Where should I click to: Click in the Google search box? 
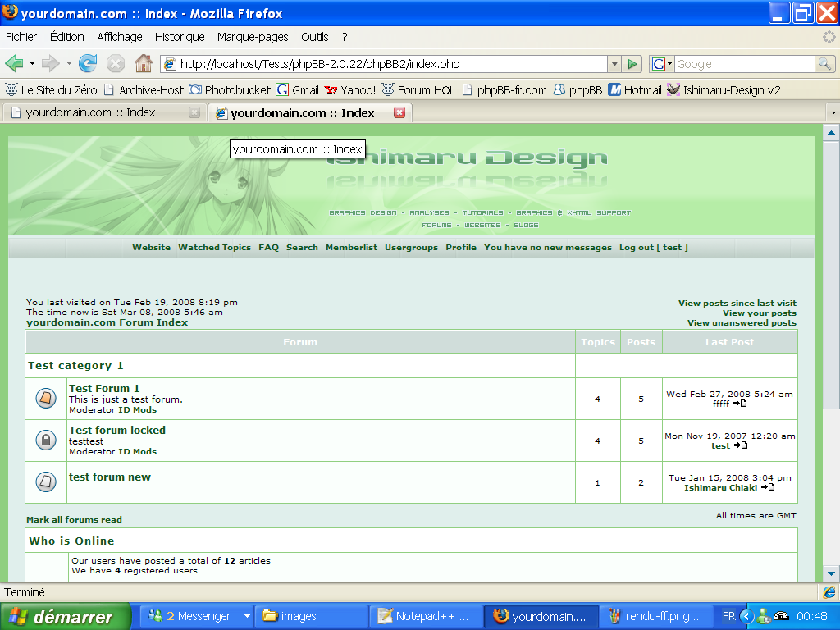(x=744, y=64)
